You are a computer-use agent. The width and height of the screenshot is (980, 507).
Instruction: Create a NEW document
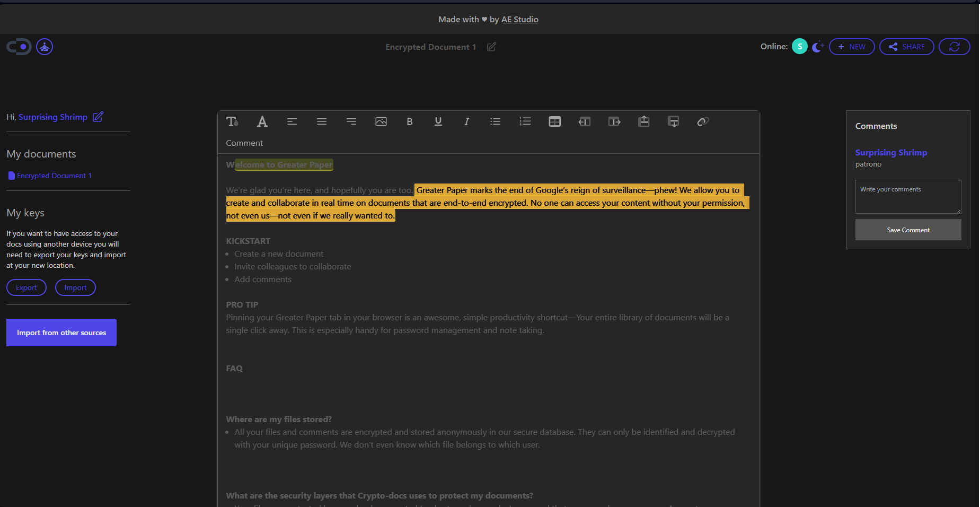[x=852, y=47]
